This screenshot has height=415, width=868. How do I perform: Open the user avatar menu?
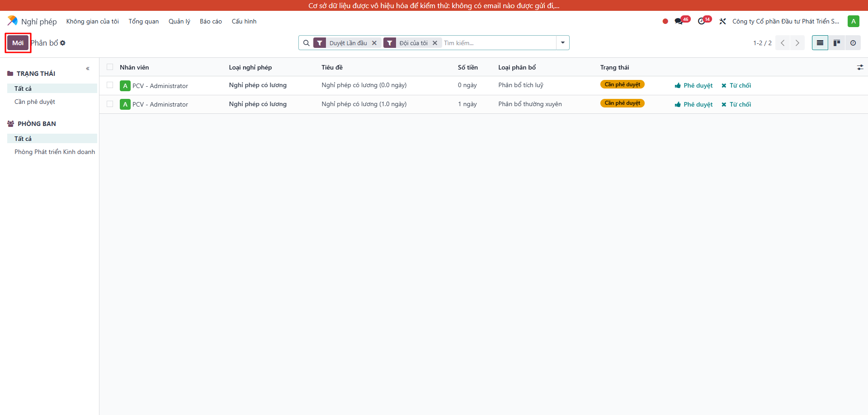point(853,21)
